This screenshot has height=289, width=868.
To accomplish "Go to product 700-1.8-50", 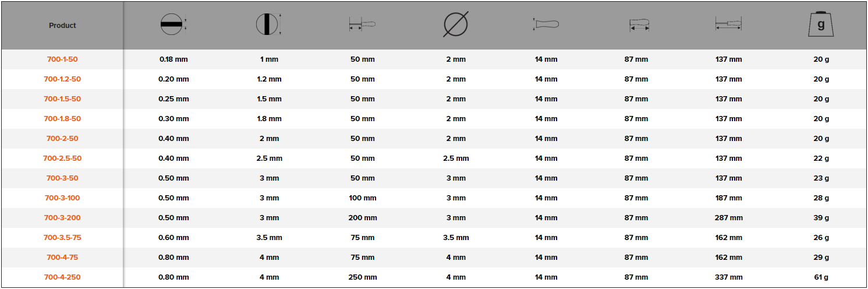I will 62,119.
